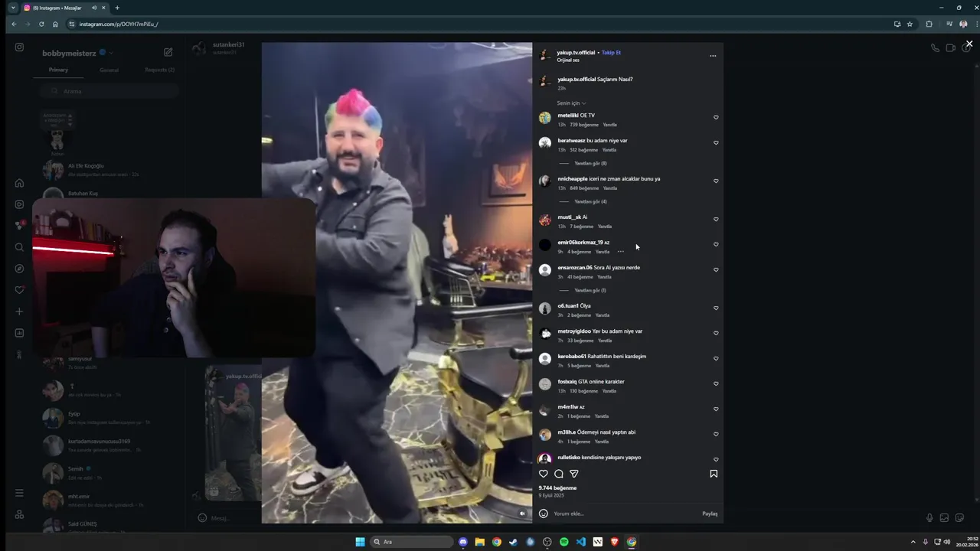Expand Yanıtları gör (8) replies
The image size is (980, 551).
[x=590, y=163]
